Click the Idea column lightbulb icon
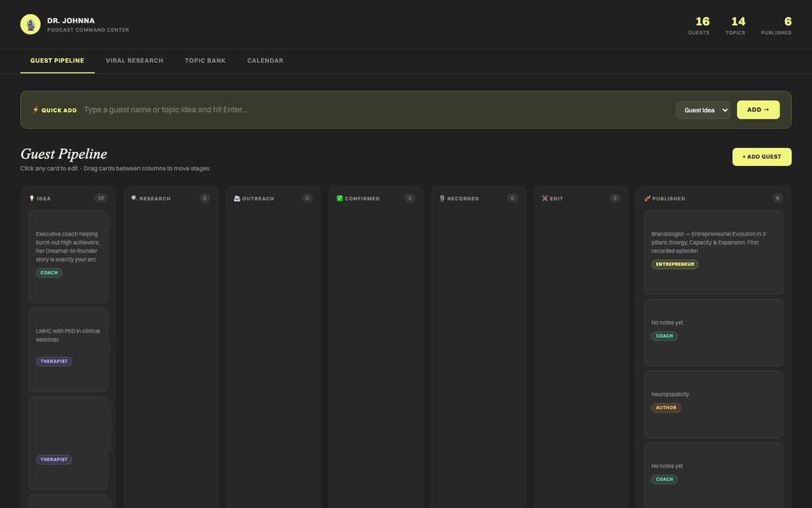The image size is (812, 508). [32, 198]
